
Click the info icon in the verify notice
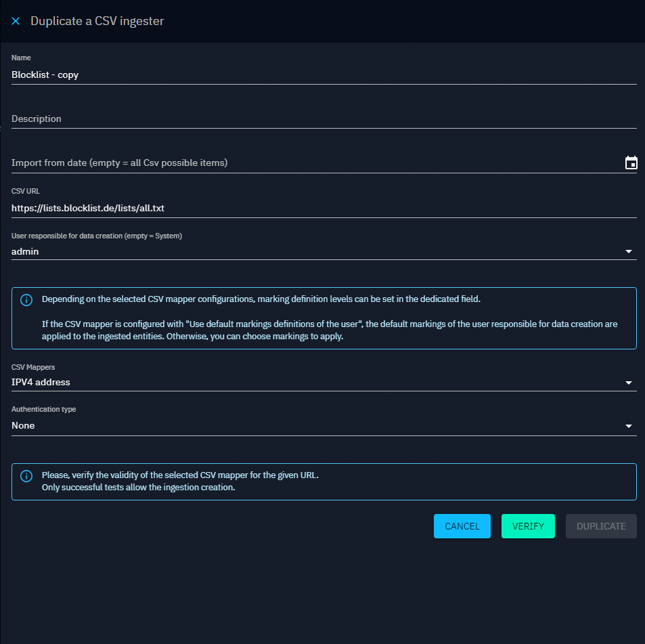pos(26,475)
